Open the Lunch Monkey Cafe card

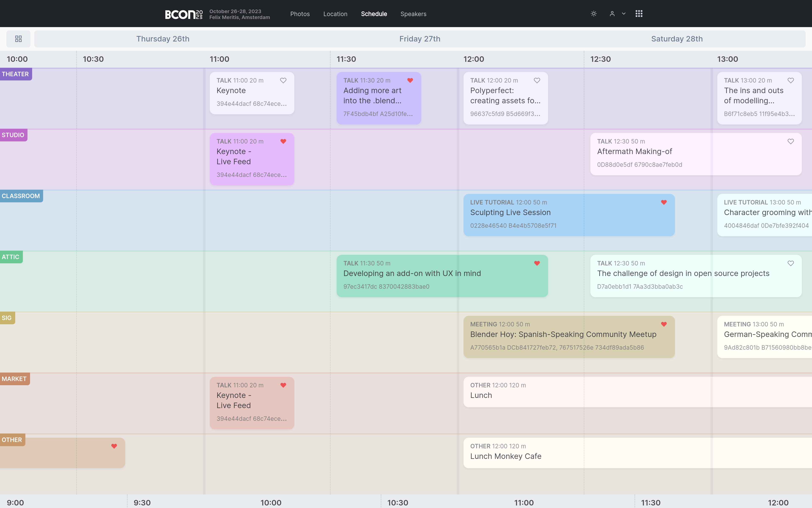[x=638, y=453]
